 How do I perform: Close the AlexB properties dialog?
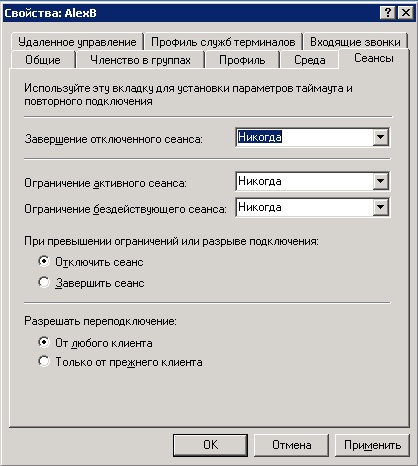click(406, 13)
